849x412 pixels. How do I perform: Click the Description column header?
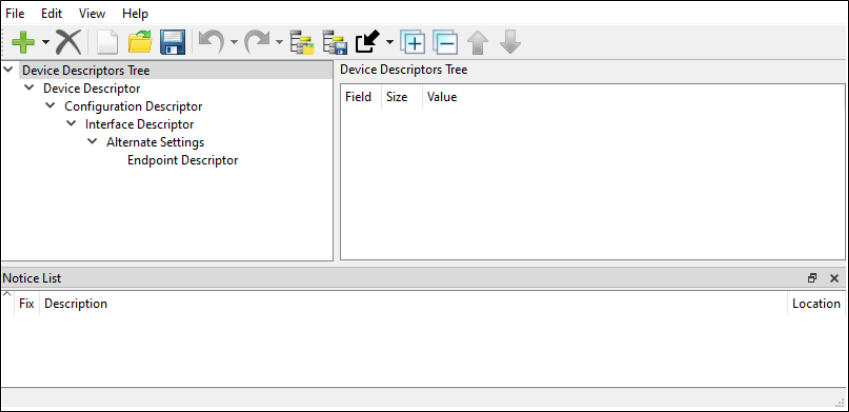(76, 303)
